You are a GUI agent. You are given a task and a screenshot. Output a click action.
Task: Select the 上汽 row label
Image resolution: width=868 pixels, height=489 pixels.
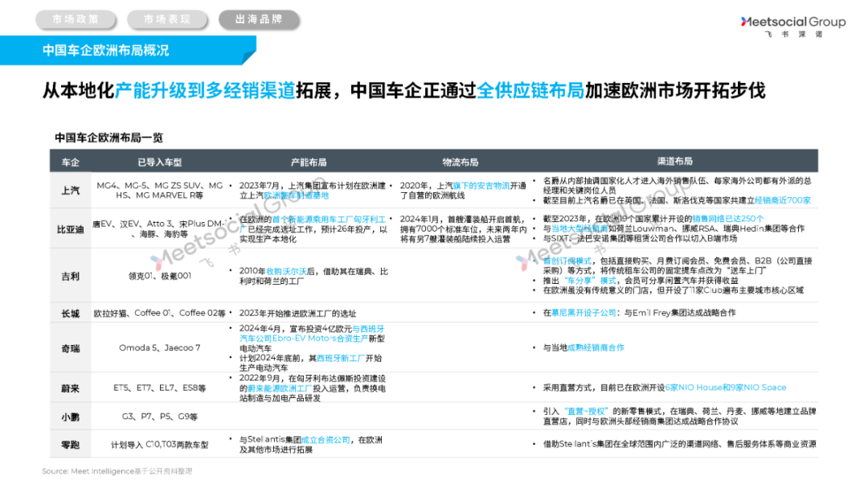[70, 191]
